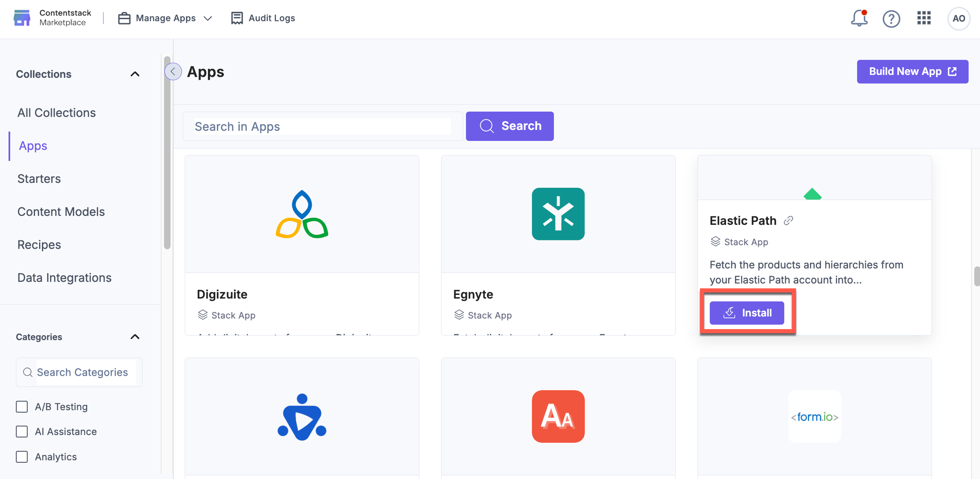Collapse the sidebar with the arrow button
980x479 pixels.
173,71
